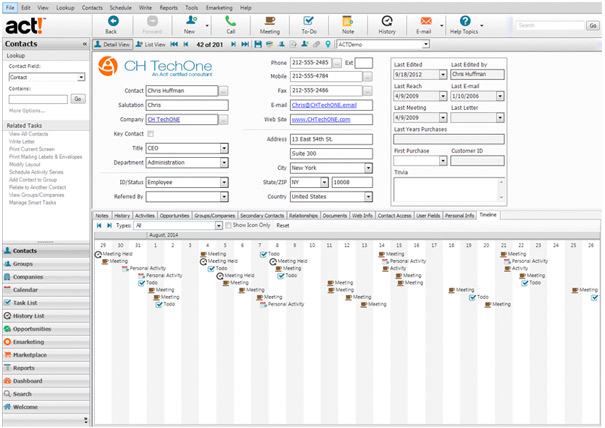Go to next record icon
605x428 pixels.
coord(233,44)
